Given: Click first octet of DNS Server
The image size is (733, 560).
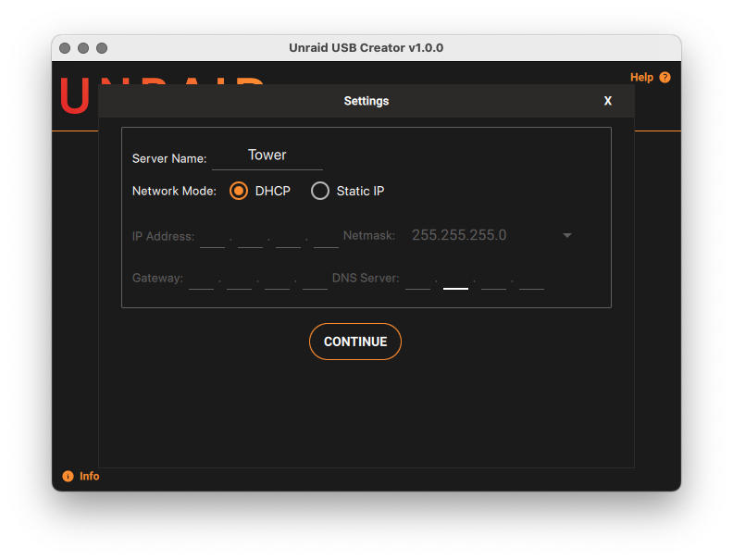Looking at the screenshot, I should (x=417, y=280).
